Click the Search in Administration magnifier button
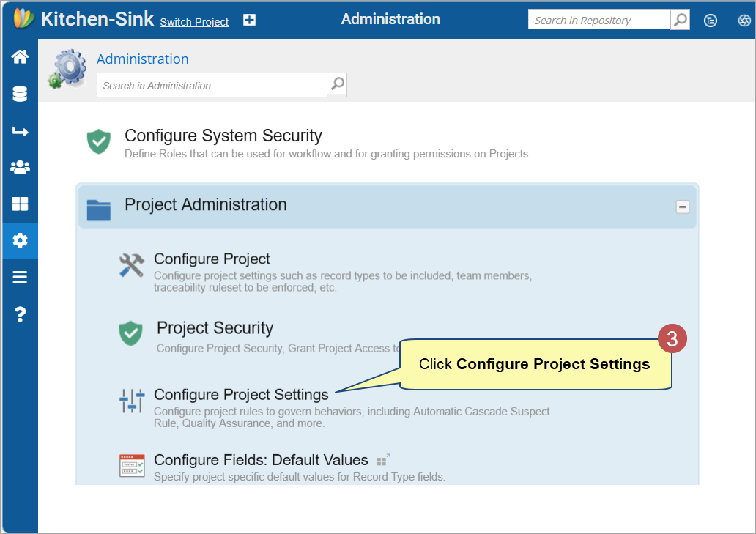Image resolution: width=756 pixels, height=534 pixels. (337, 84)
